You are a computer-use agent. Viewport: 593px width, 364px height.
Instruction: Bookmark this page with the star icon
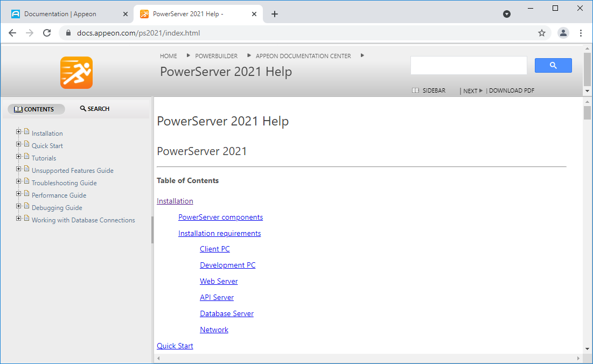coord(542,33)
